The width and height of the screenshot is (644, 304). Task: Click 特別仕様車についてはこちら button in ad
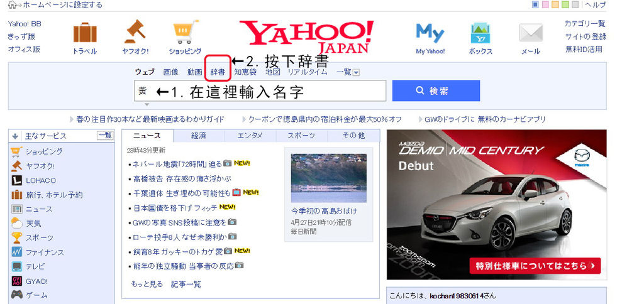point(535,266)
